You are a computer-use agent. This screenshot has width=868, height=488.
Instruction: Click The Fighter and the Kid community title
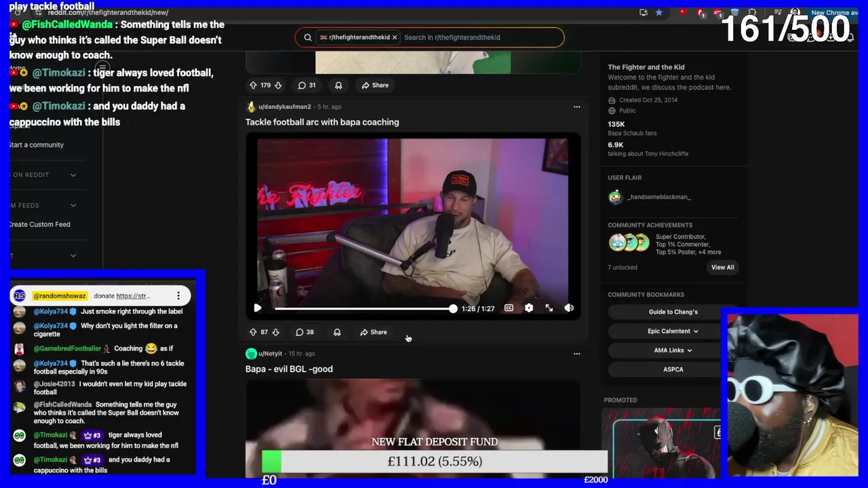646,67
